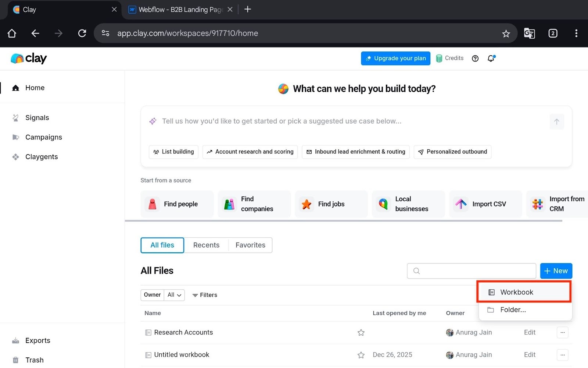Open the notifications bell icon
588x368 pixels.
point(491,58)
